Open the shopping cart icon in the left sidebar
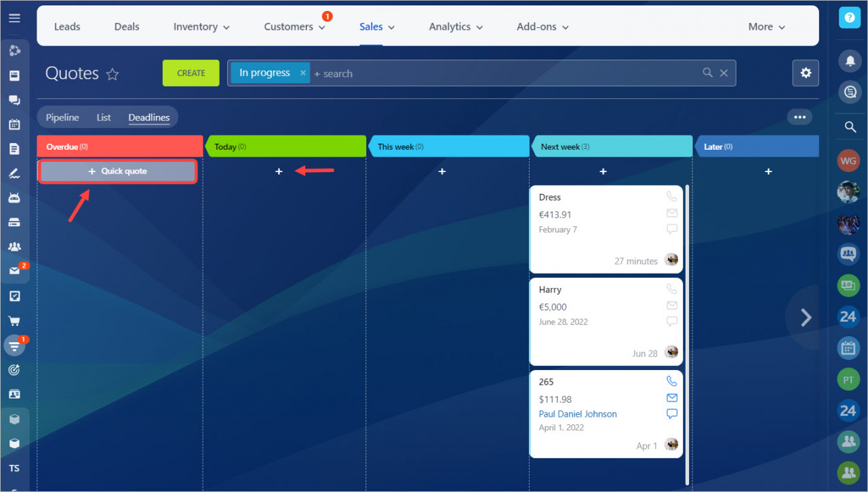This screenshot has height=492, width=868. (x=14, y=321)
